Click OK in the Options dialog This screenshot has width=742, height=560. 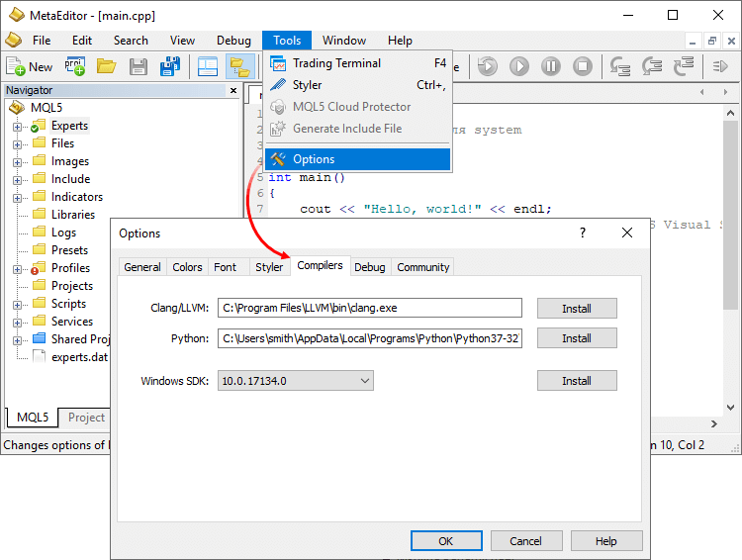point(445,541)
